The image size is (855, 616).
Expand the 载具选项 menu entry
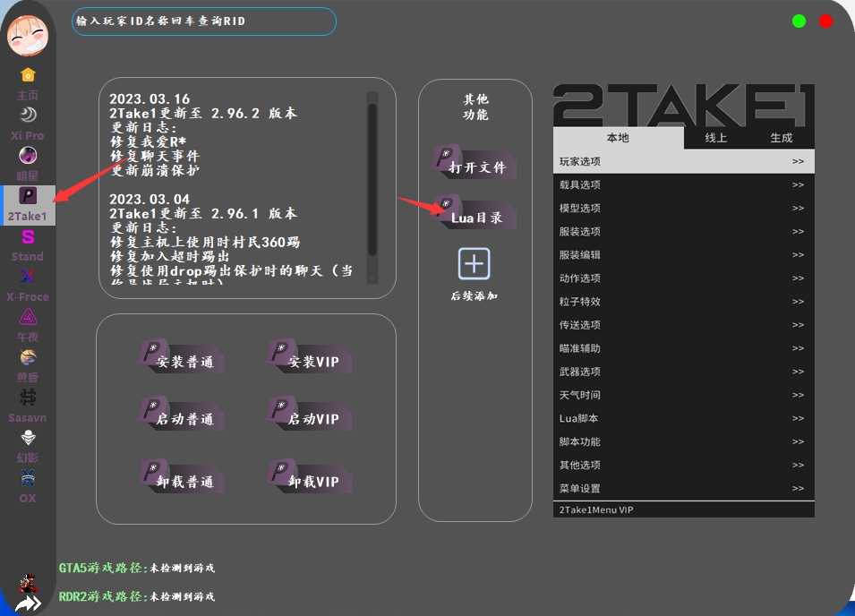click(683, 185)
